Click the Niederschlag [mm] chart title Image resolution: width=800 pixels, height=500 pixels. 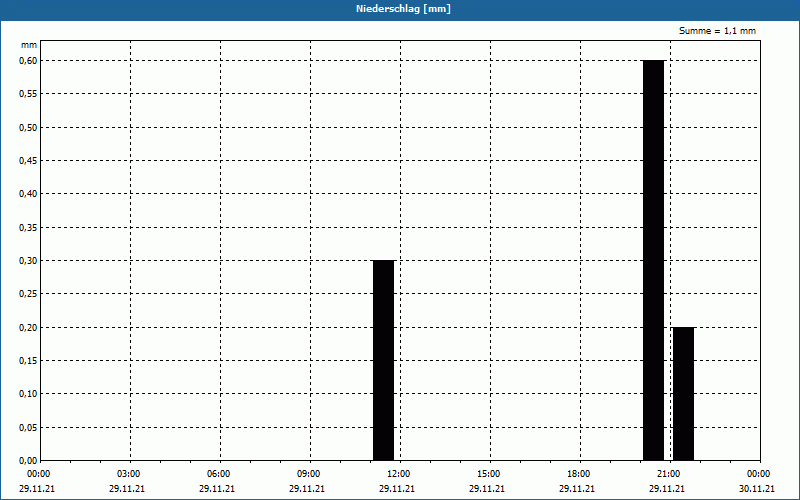coord(403,9)
